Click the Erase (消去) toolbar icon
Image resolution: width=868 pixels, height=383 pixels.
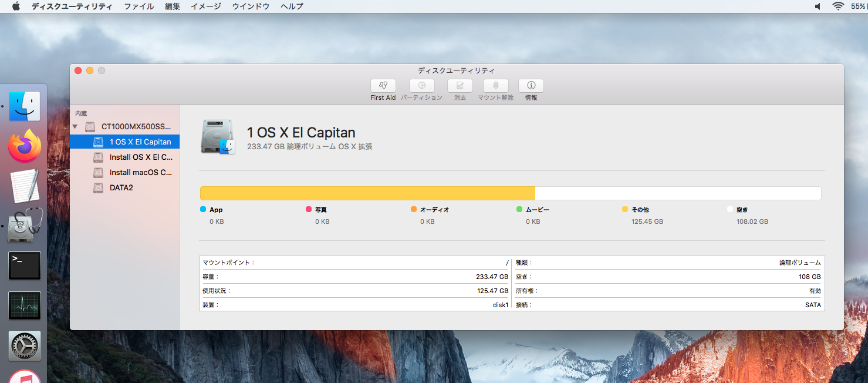[x=460, y=86]
